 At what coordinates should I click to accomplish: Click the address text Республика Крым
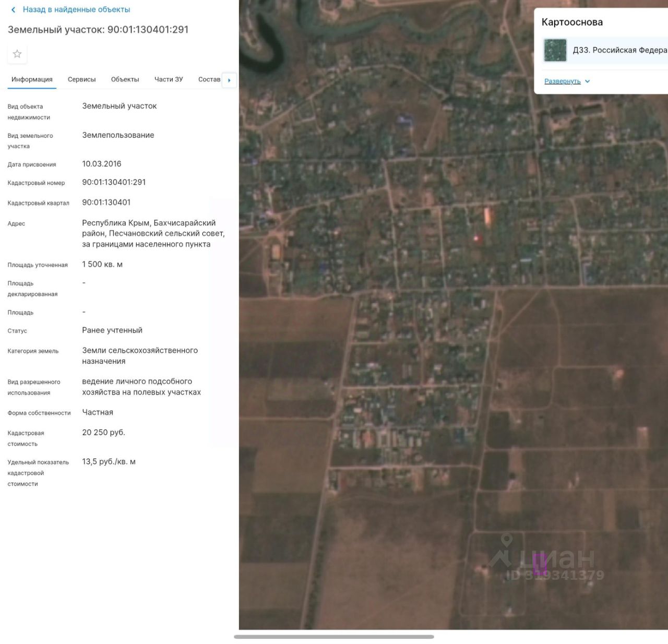click(153, 233)
